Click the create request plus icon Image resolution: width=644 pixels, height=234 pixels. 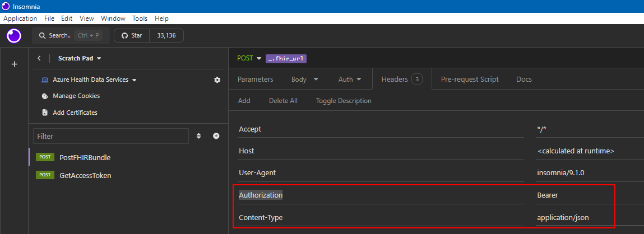[x=216, y=136]
